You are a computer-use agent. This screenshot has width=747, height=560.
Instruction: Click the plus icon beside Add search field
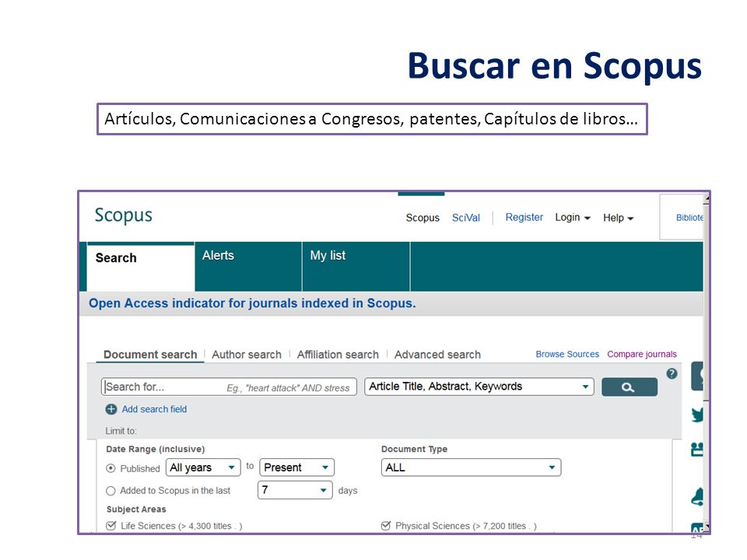tap(111, 409)
